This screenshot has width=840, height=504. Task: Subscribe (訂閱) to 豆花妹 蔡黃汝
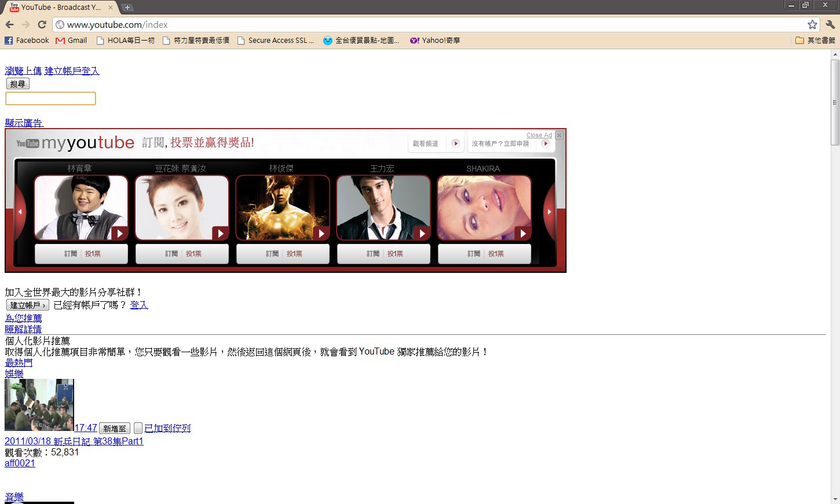click(171, 254)
